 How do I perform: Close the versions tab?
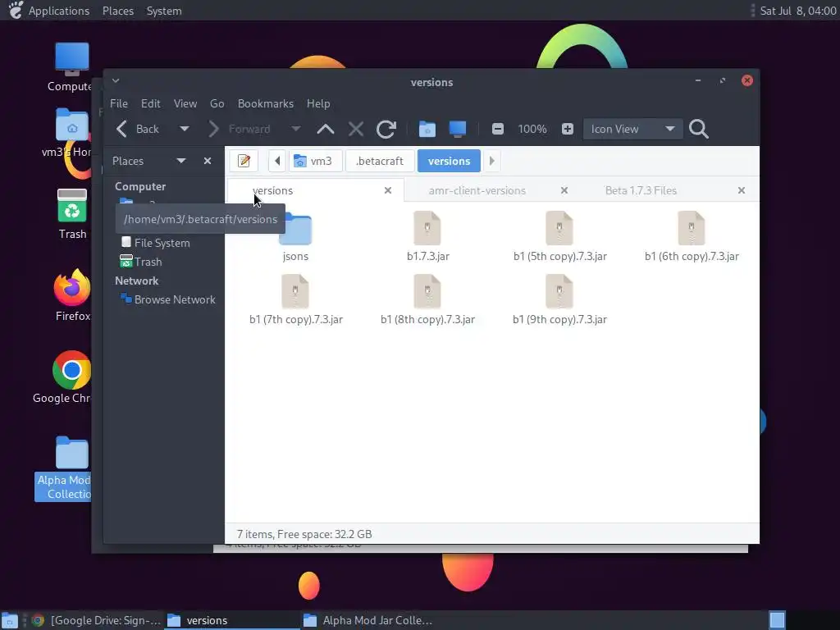coord(388,190)
